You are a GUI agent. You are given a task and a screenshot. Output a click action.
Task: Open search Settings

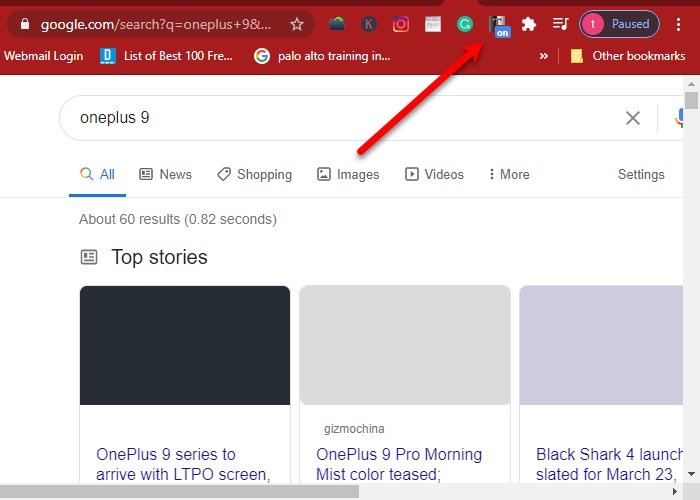tap(641, 175)
